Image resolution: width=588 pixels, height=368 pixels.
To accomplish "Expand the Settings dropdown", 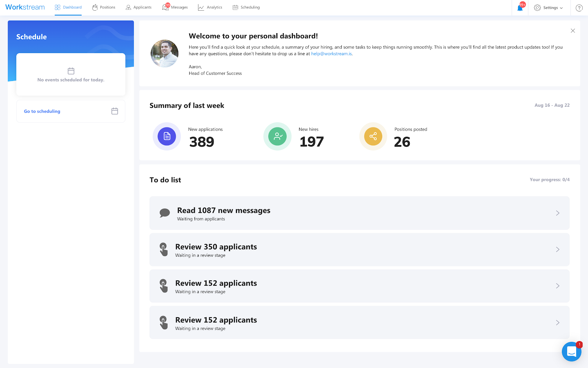I will tap(548, 8).
